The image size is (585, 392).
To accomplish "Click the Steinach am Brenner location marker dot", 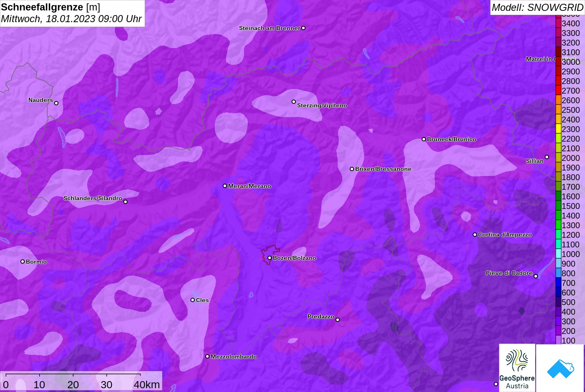I will click(303, 28).
